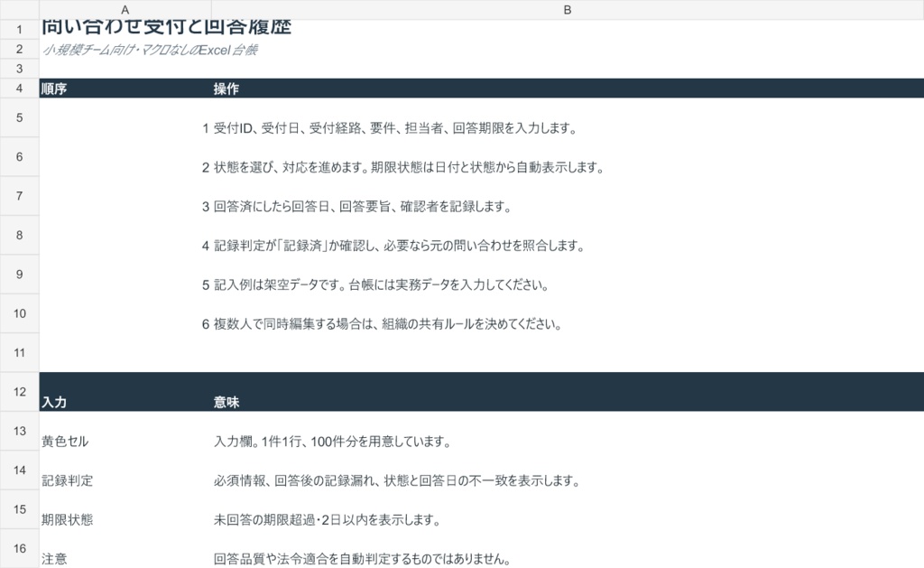
Task: Click text 記入例は架空データです
Action: (382, 284)
